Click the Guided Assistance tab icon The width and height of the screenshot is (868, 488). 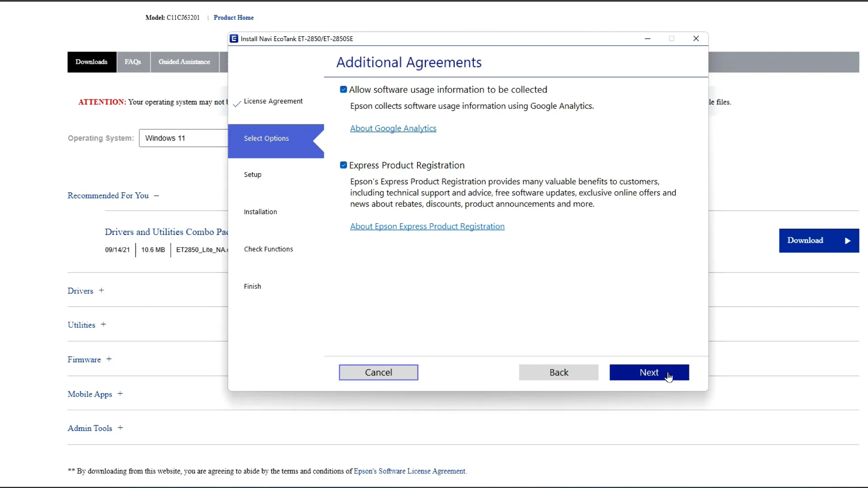[x=184, y=62]
